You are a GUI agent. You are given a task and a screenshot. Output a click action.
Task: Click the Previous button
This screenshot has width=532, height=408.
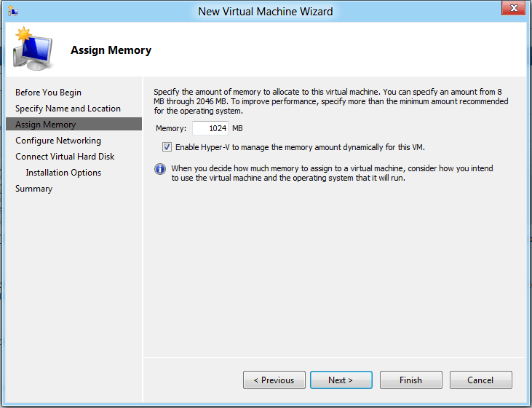(x=274, y=380)
